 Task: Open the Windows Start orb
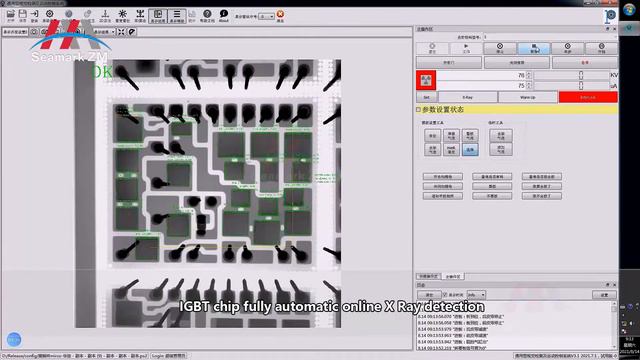629,10
